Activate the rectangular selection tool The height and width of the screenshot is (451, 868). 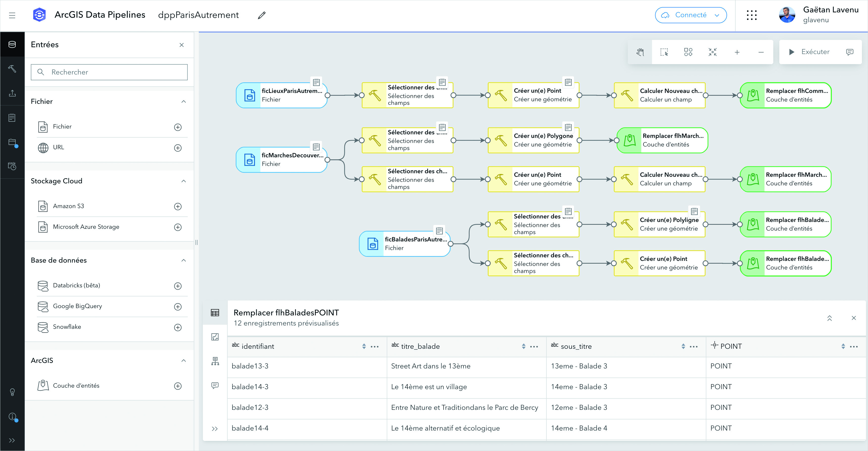(x=664, y=52)
